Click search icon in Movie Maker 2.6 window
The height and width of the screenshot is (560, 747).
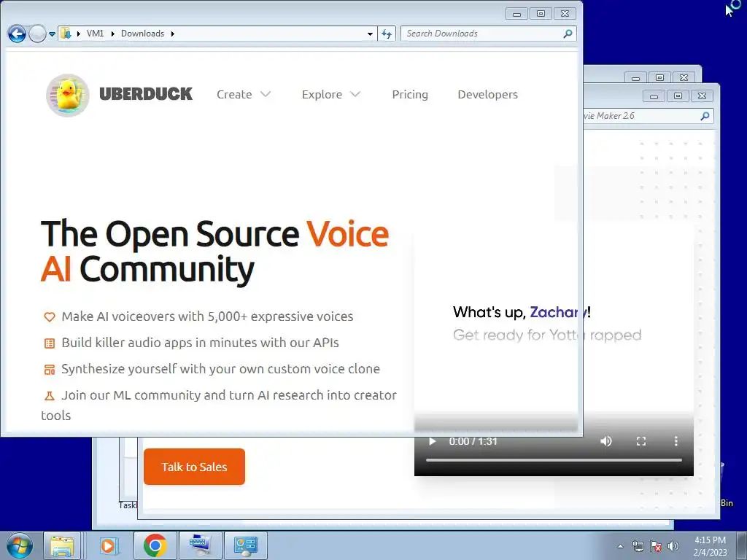(x=705, y=116)
